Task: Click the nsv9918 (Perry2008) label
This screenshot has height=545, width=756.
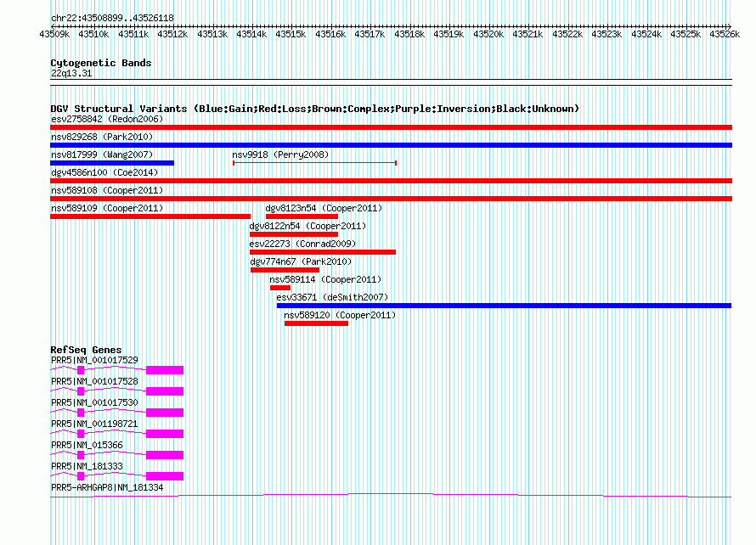Action: (280, 155)
